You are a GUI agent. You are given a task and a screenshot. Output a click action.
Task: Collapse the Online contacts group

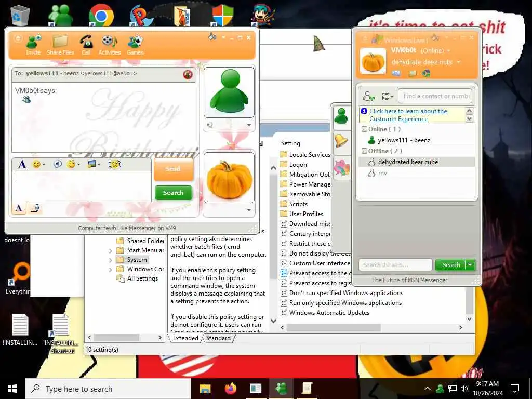click(x=364, y=129)
